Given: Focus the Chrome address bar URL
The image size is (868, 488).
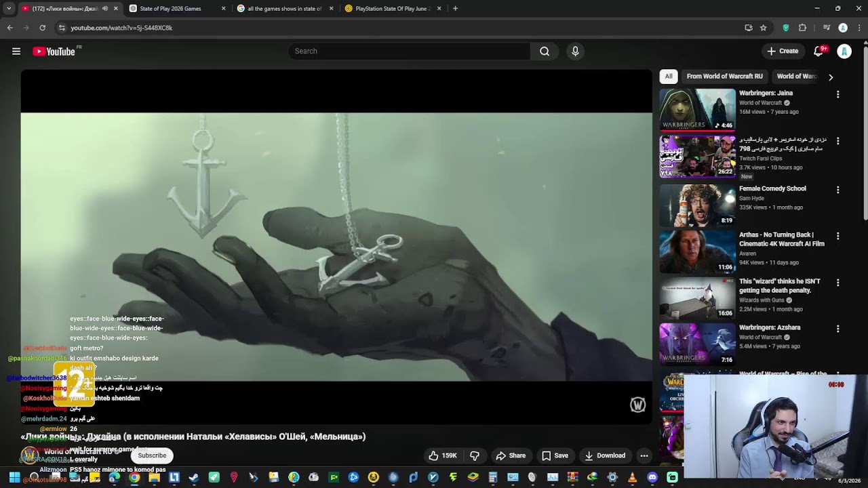Looking at the screenshot, I should click(x=121, y=28).
